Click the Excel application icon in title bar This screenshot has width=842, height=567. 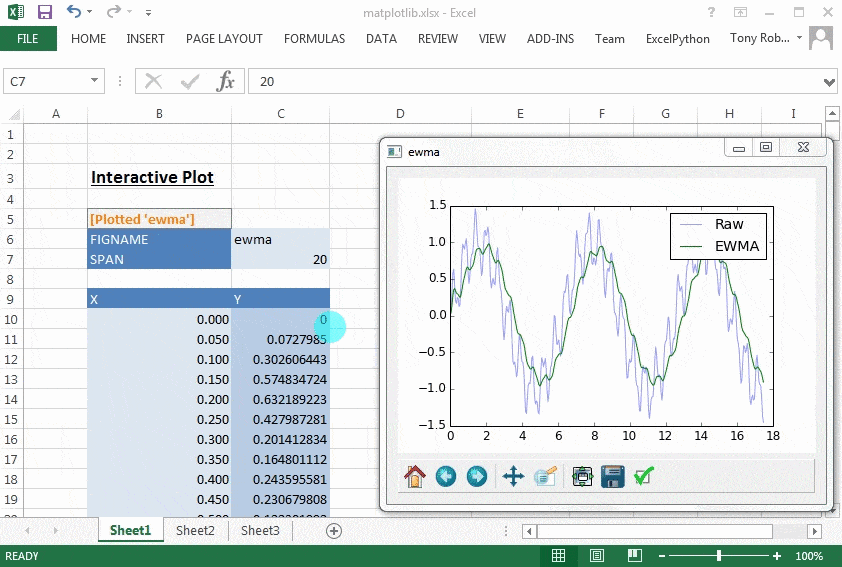pyautogui.click(x=16, y=11)
